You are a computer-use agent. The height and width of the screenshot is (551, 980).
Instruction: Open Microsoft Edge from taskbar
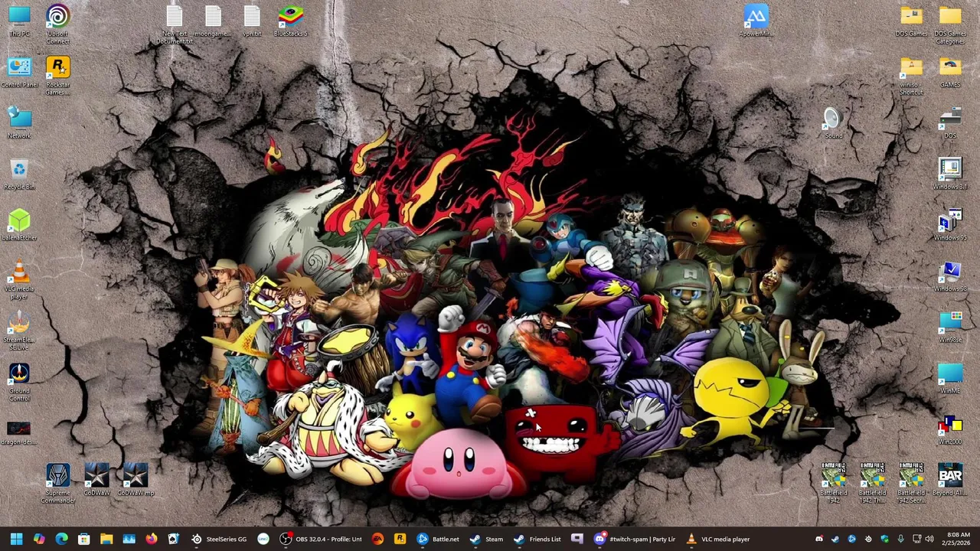pyautogui.click(x=61, y=539)
